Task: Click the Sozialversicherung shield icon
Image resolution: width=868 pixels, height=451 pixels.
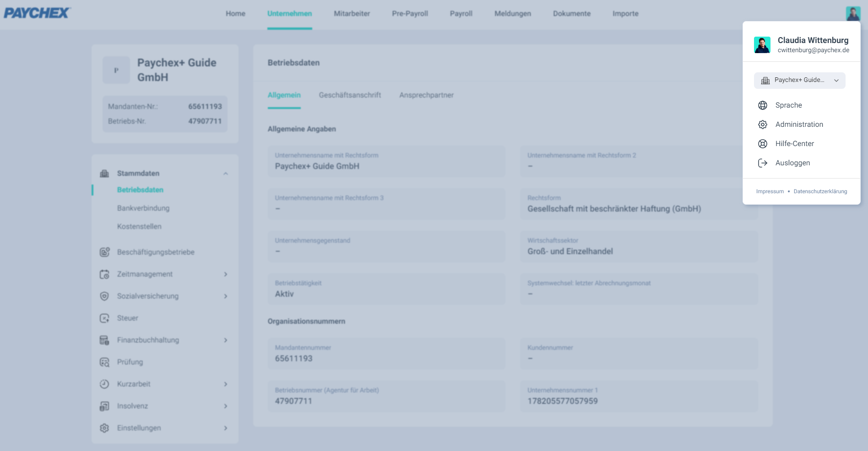Action: pyautogui.click(x=104, y=296)
